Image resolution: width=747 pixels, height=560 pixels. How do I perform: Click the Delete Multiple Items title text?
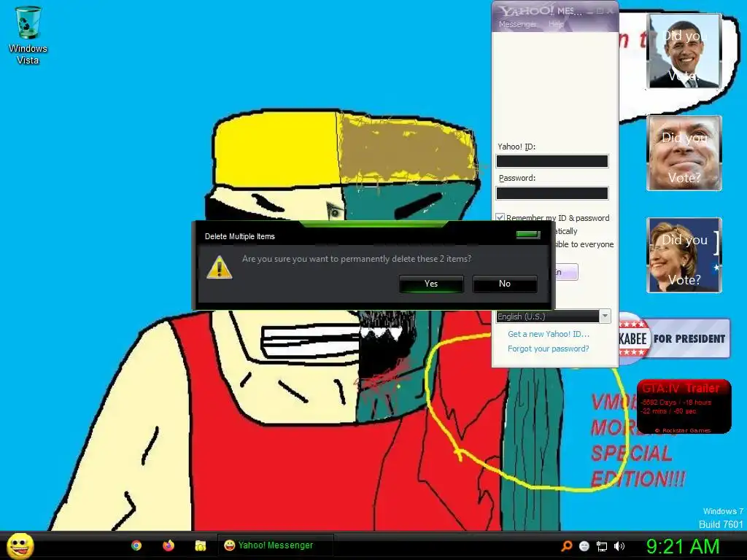pyautogui.click(x=239, y=236)
